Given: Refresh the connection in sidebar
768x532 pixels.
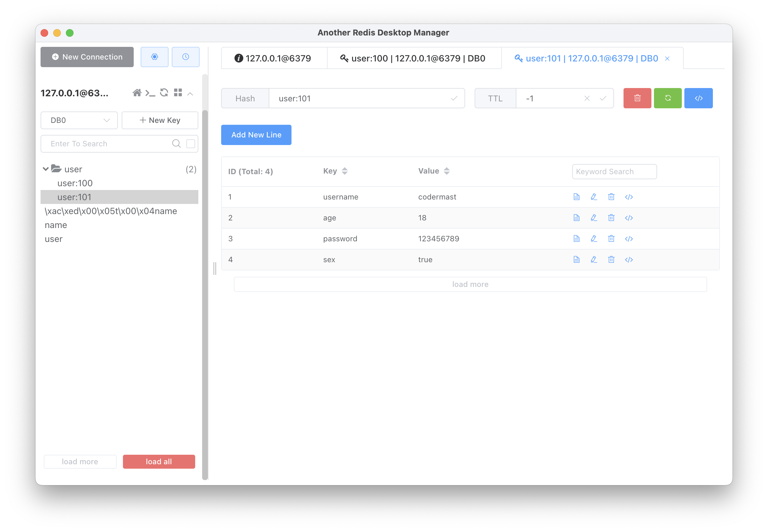Looking at the screenshot, I should pyautogui.click(x=164, y=93).
